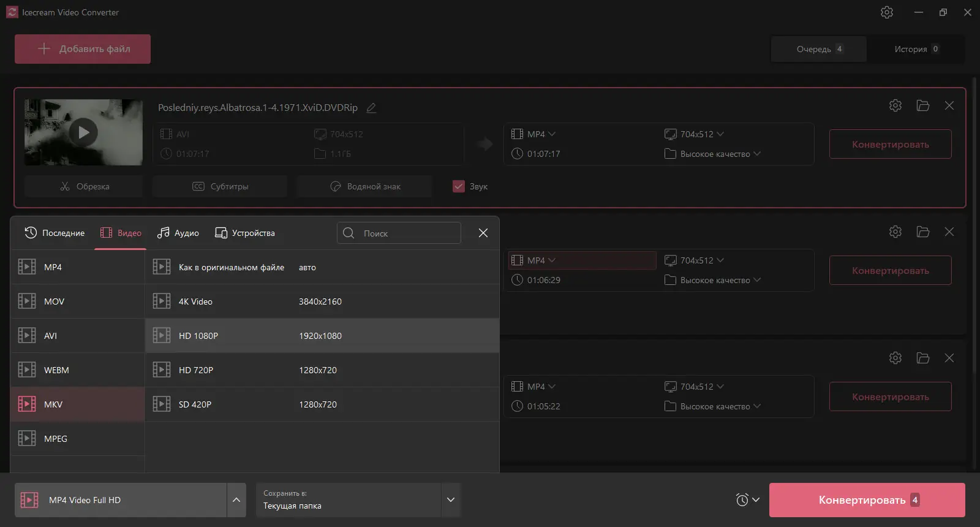
Task: Expand the Высокое качество dropdown of the first video
Action: click(x=714, y=154)
